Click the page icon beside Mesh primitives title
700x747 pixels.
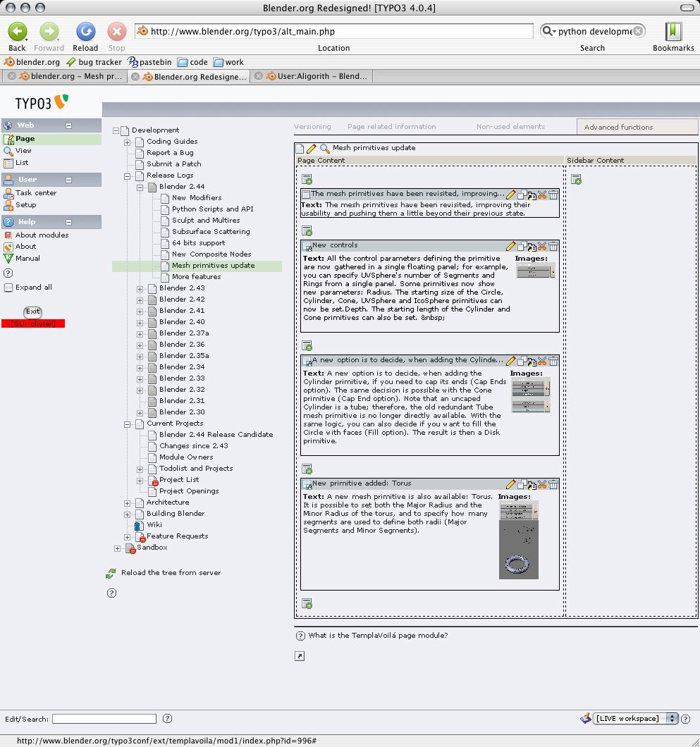coord(300,148)
